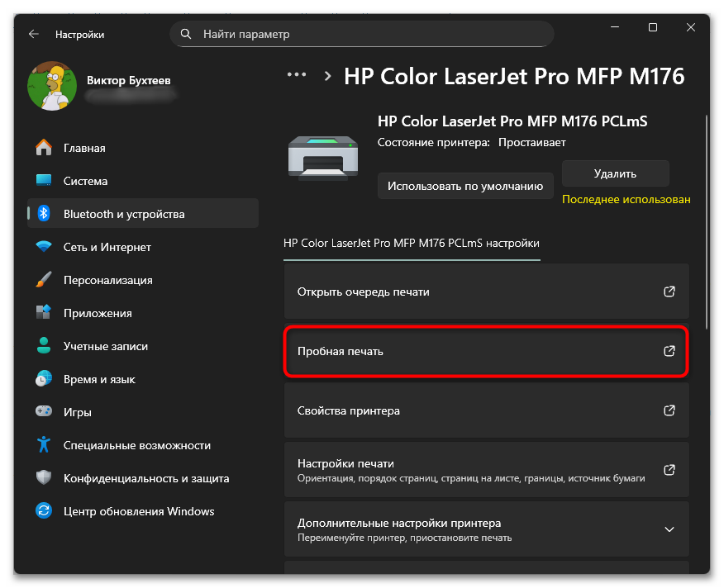Click the Приложения apps icon

44,312
